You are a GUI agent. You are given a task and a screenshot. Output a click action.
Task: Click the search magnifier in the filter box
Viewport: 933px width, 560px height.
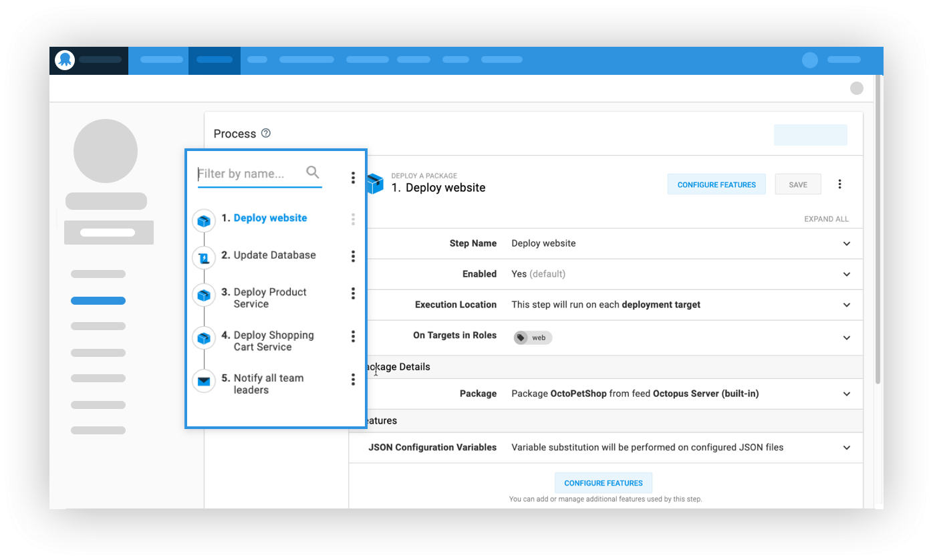313,172
